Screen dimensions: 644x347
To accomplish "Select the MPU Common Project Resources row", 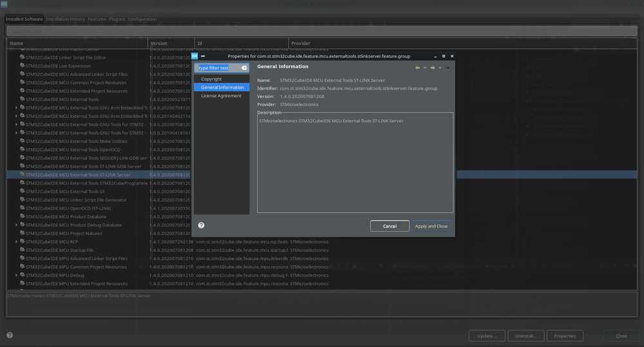I will coord(322,267).
